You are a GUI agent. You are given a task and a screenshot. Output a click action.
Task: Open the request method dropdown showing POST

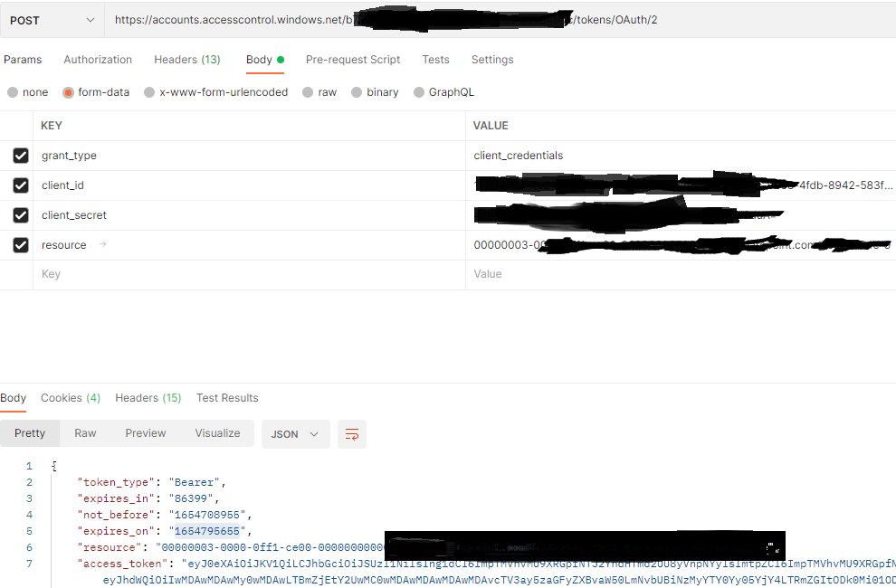(x=52, y=18)
